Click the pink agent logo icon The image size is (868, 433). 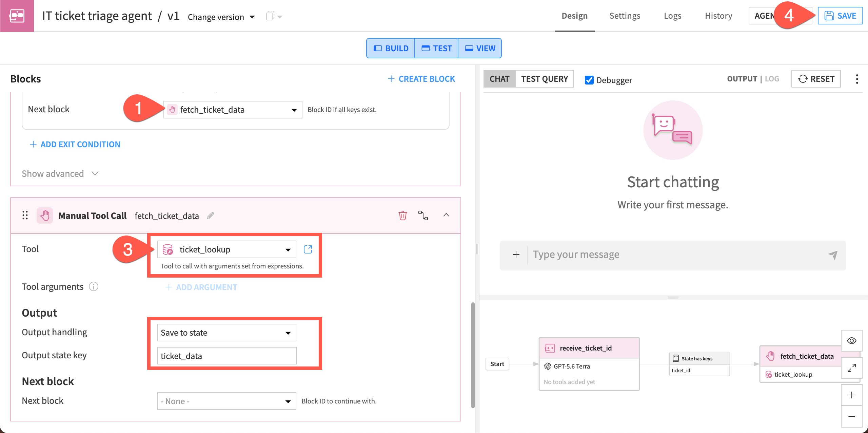click(x=17, y=16)
